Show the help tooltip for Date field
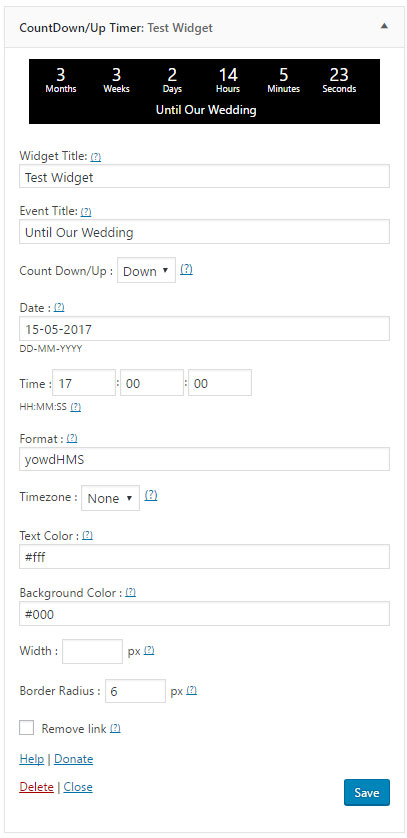This screenshot has height=838, width=407. 59,308
